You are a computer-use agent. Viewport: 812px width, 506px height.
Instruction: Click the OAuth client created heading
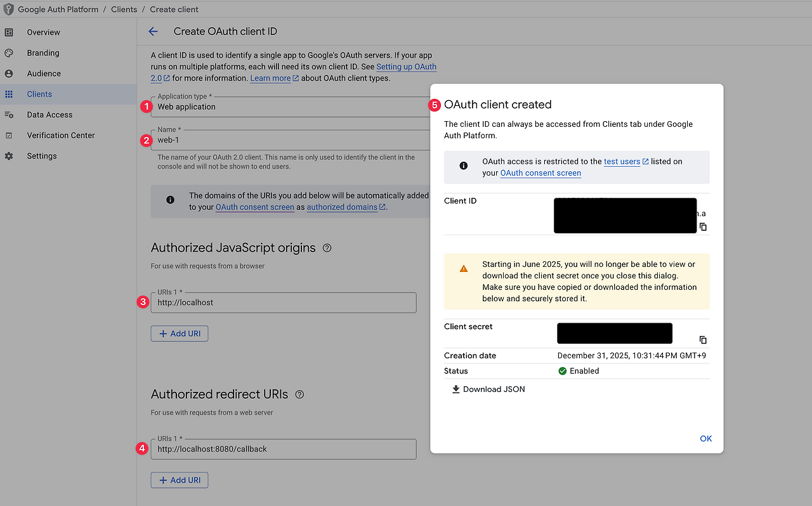click(498, 105)
